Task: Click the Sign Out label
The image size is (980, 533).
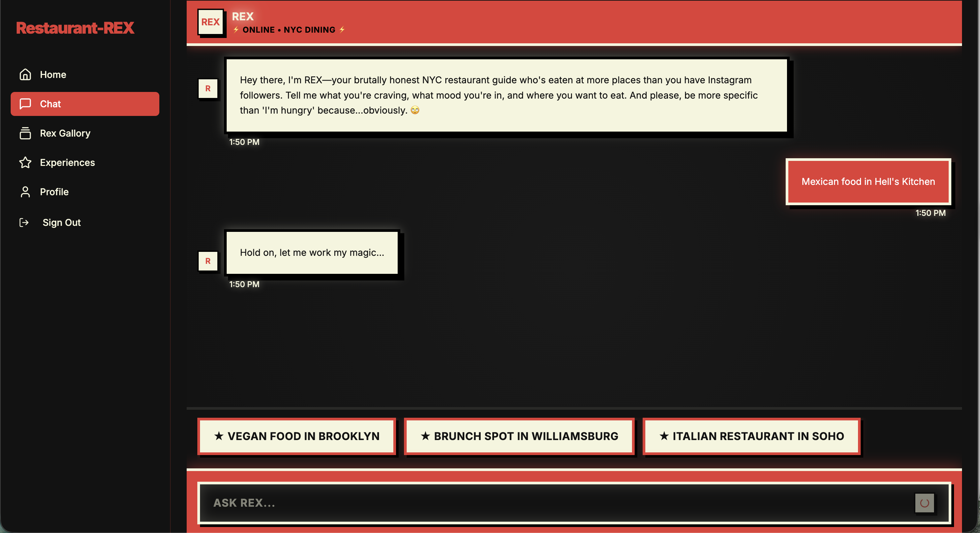Action: pyautogui.click(x=62, y=223)
